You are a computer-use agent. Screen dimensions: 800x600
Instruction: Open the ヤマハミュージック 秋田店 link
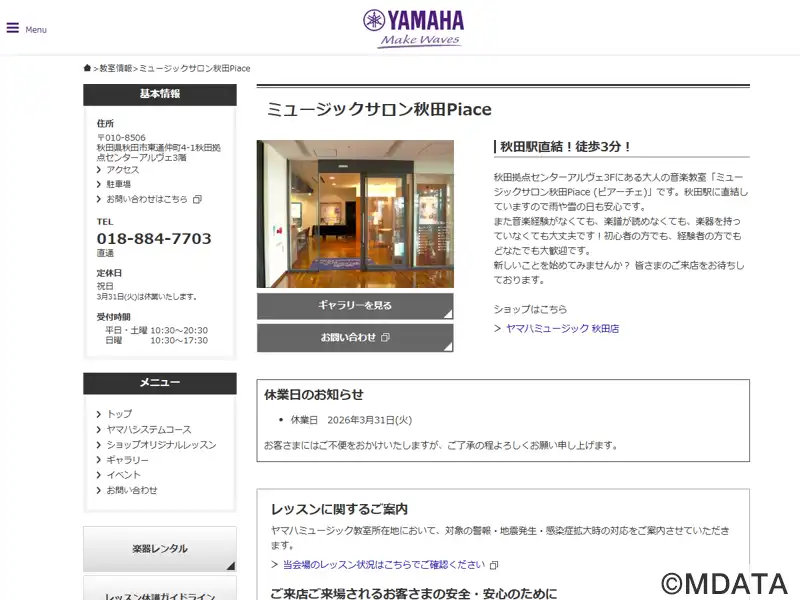[x=562, y=329]
